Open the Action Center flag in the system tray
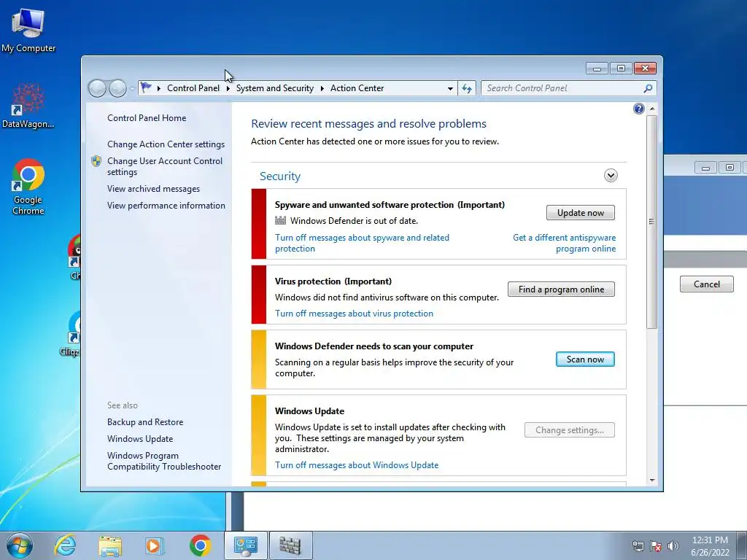 656,546
